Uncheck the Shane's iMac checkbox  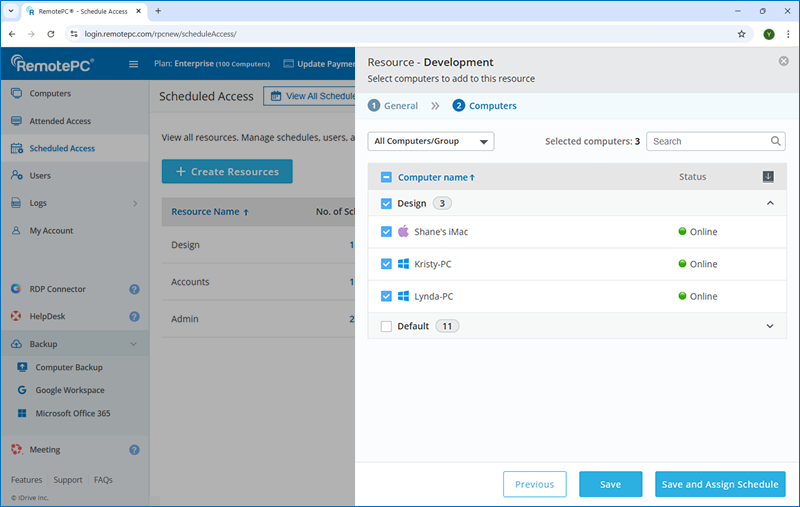tap(387, 232)
